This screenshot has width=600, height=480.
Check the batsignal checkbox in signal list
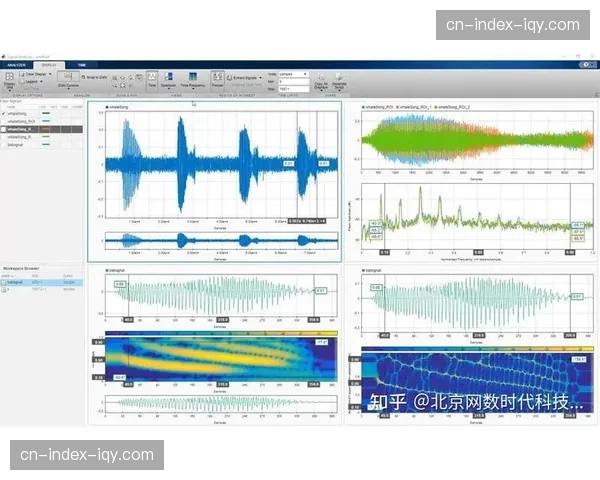click(x=4, y=145)
